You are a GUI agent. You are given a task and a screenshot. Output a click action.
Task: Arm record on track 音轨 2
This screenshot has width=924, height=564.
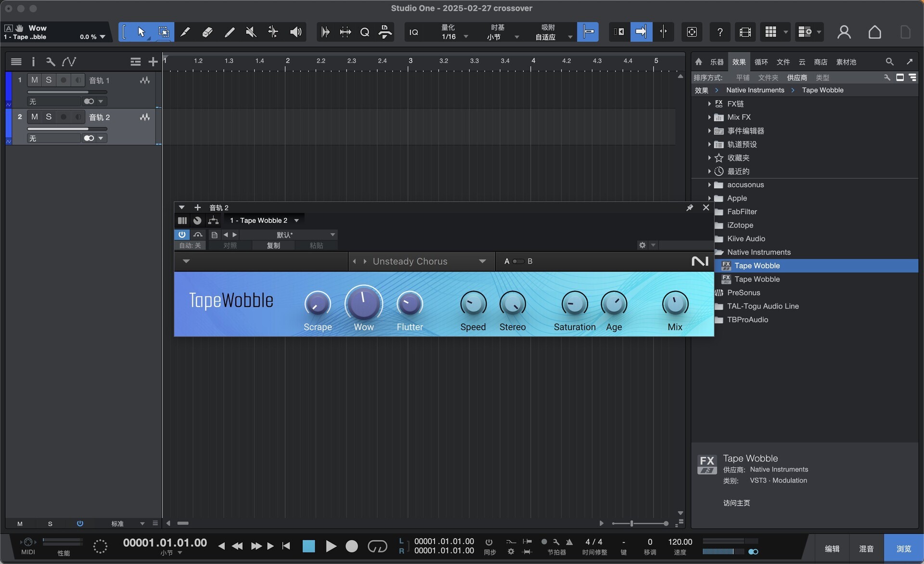(x=63, y=116)
